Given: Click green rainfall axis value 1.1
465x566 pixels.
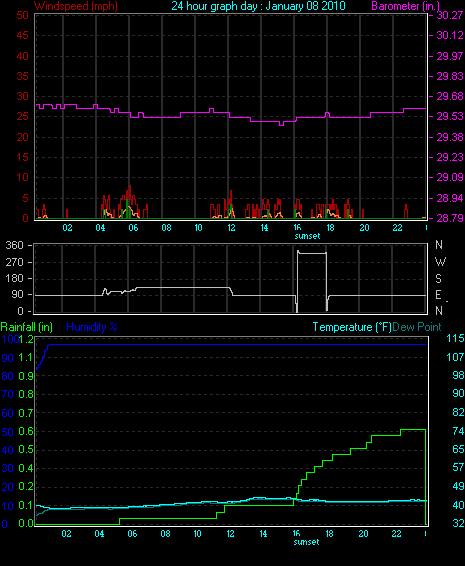Looking at the screenshot, I should (x=26, y=358).
